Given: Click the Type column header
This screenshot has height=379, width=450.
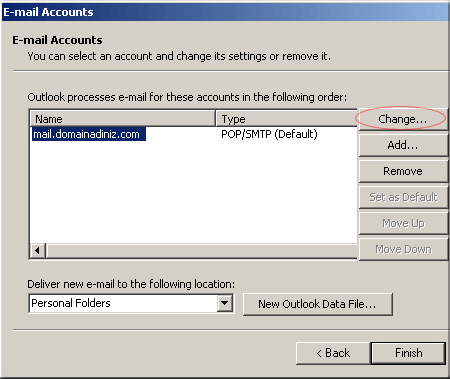Looking at the screenshot, I should point(286,119).
